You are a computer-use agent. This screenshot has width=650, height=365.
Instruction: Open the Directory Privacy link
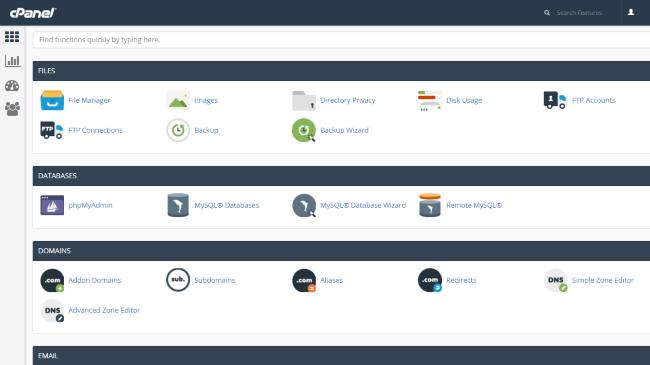click(348, 100)
